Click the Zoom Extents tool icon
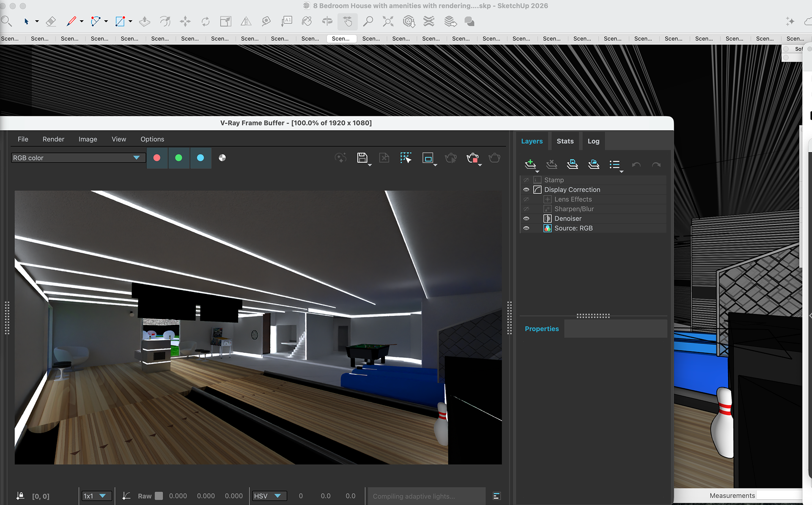812x505 pixels. [388, 21]
